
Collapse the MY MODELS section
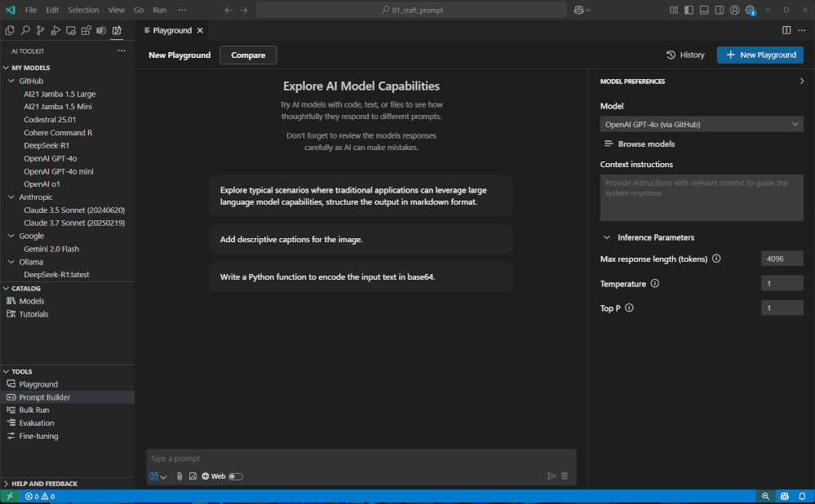(6, 68)
